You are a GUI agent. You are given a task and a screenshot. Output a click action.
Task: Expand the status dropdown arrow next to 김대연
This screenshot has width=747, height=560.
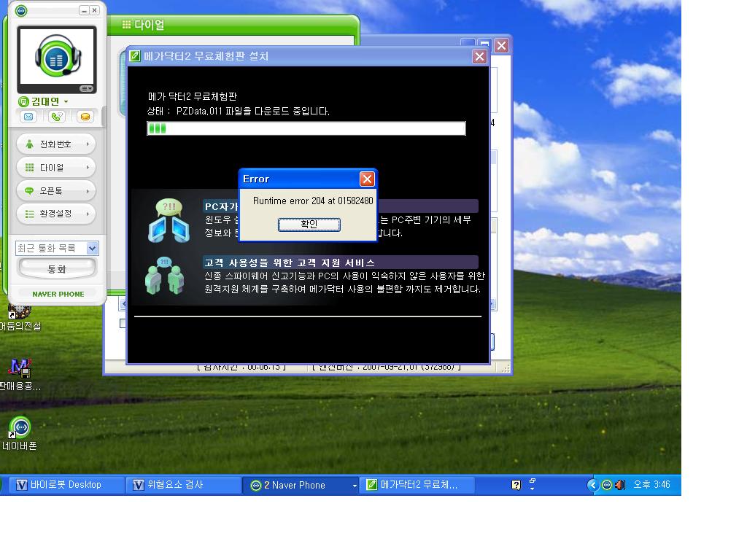pyautogui.click(x=66, y=101)
